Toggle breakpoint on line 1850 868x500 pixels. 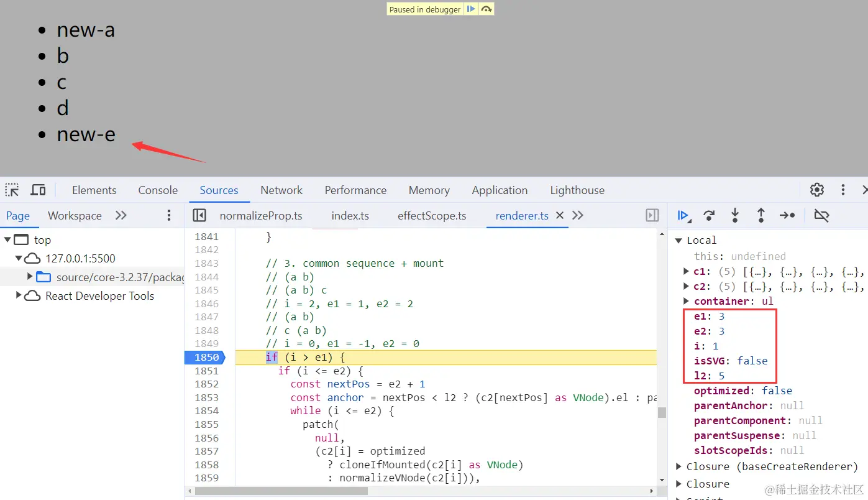tap(206, 357)
